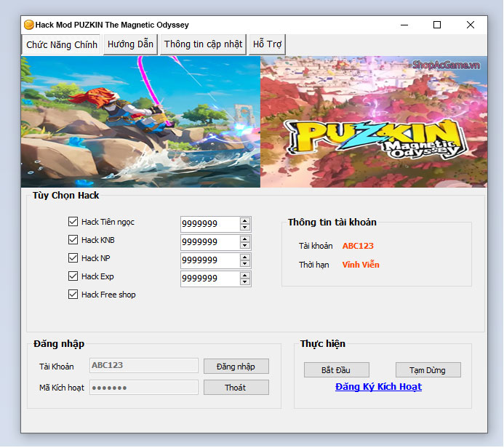Image resolution: width=504 pixels, height=448 pixels.
Task: Disable the Hack NP checkbox
Action: point(73,258)
